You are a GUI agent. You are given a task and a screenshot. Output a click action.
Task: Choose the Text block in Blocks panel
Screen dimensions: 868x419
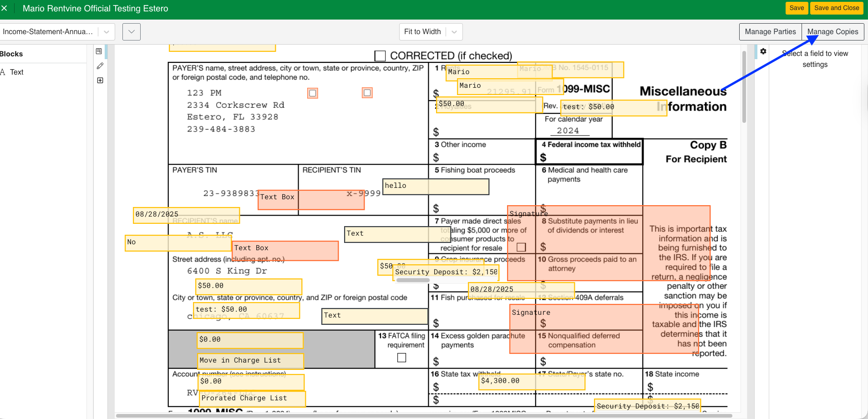pos(16,72)
